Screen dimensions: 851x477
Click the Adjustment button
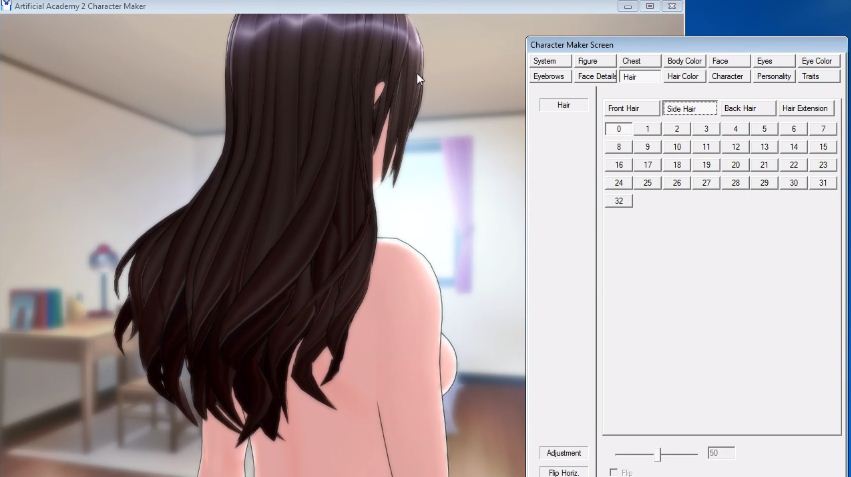[x=563, y=453]
